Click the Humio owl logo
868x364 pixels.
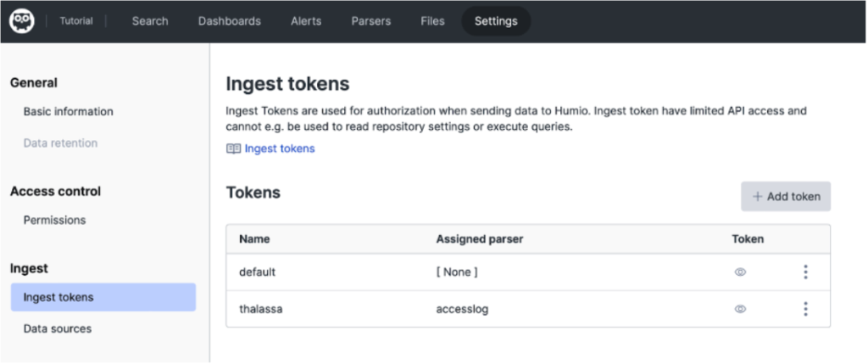point(22,21)
